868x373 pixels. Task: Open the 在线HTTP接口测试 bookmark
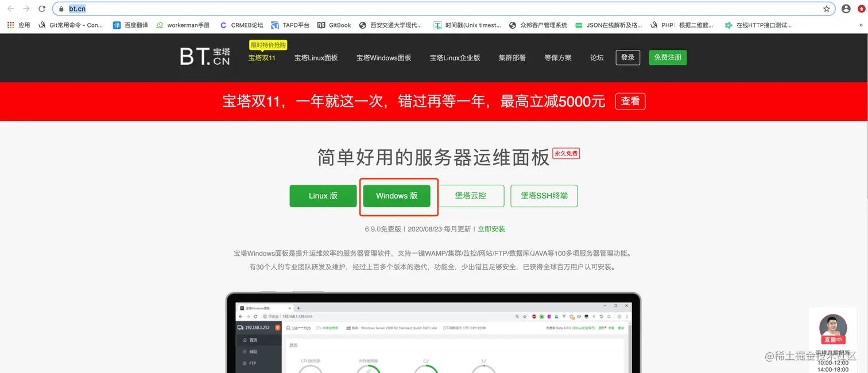758,25
